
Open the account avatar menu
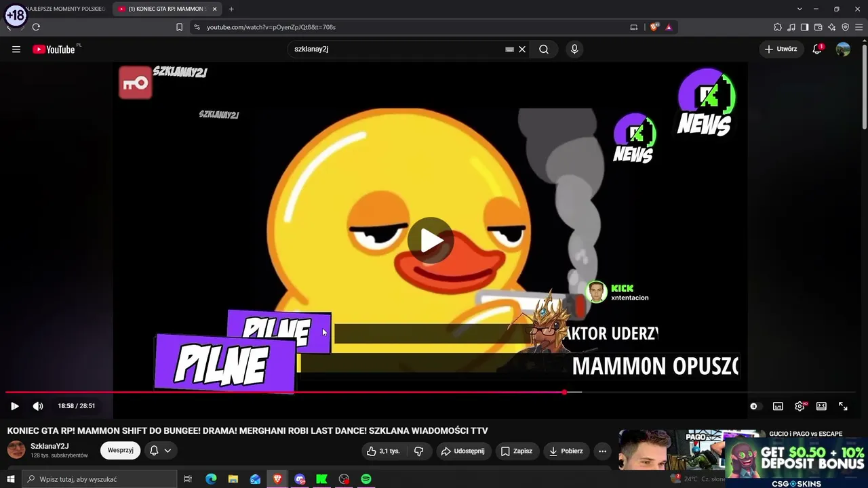843,49
